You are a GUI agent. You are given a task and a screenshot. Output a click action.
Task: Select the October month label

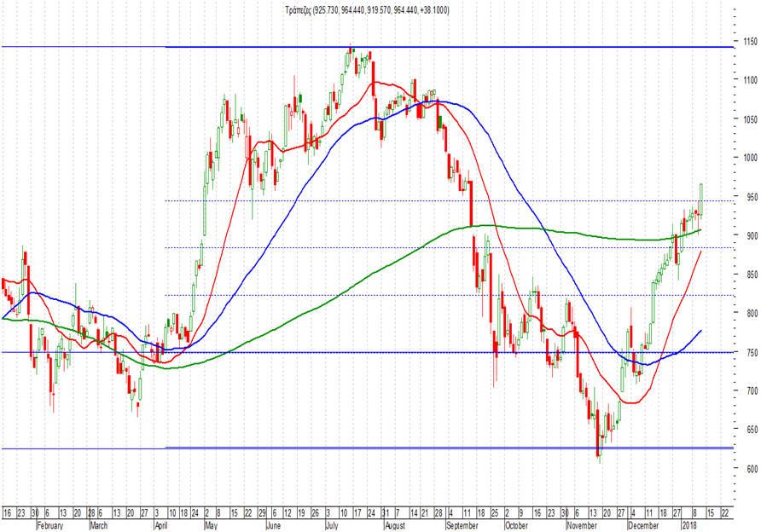[x=516, y=526]
